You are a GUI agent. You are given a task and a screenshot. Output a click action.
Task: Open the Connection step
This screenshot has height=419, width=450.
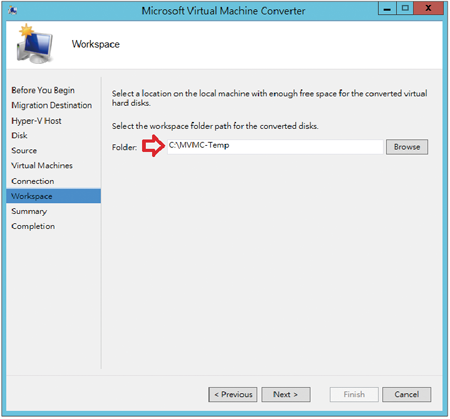(33, 181)
